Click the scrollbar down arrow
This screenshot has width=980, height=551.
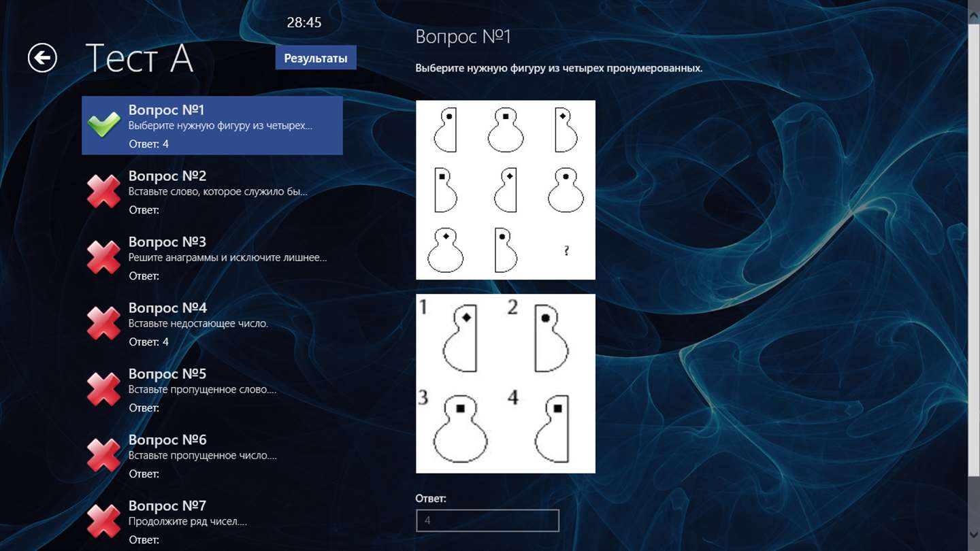tap(974, 535)
